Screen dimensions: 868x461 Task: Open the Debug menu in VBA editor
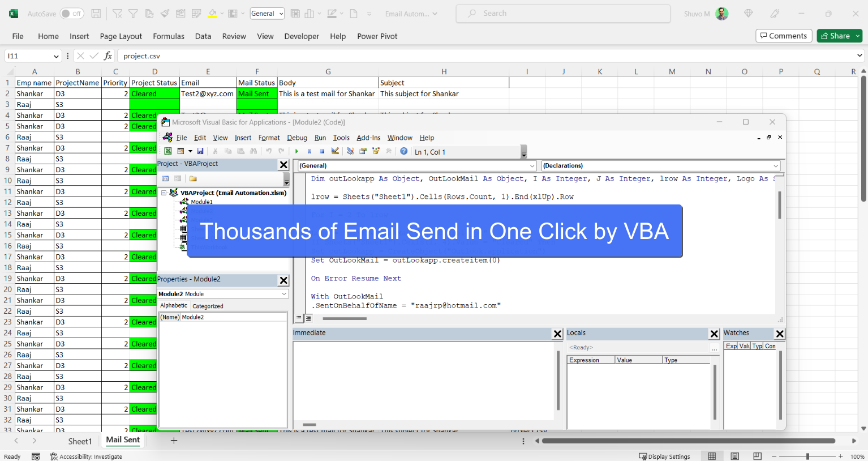pyautogui.click(x=297, y=138)
